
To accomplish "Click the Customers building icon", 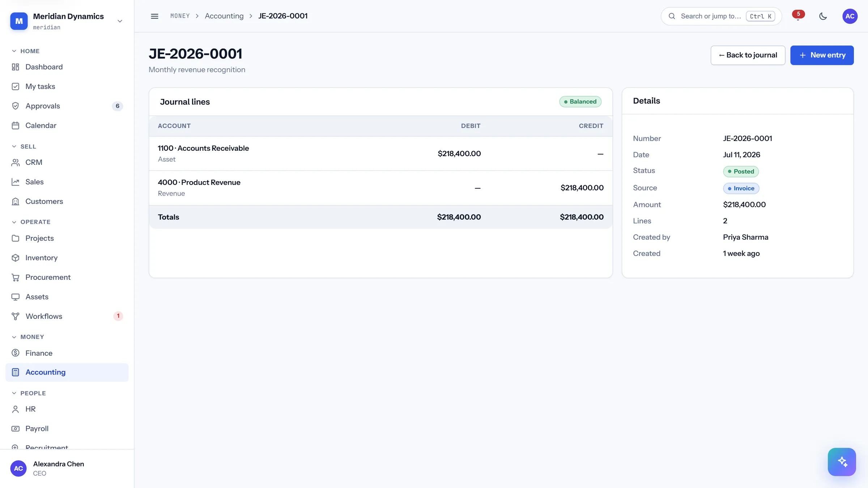I will coord(15,201).
